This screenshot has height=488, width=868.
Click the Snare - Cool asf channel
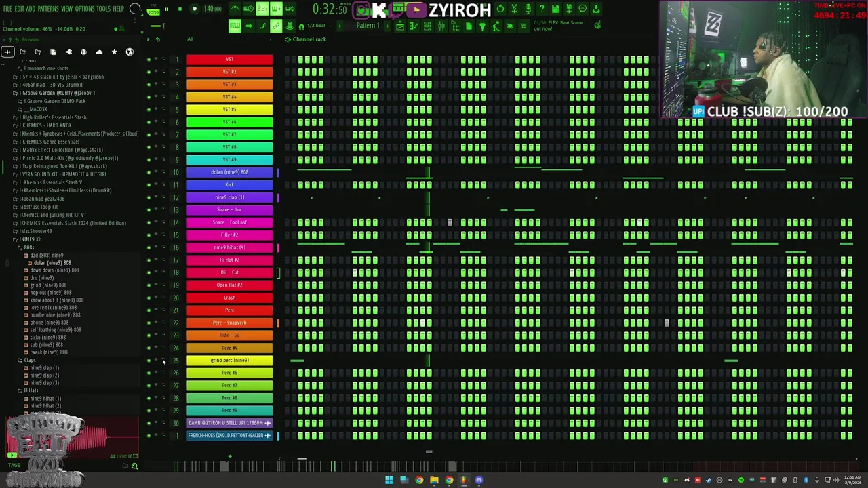tap(230, 222)
